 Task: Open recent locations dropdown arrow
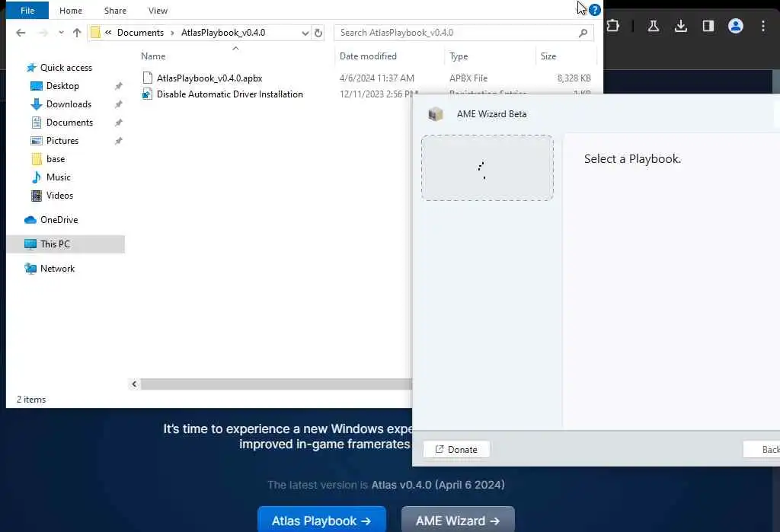(x=61, y=33)
